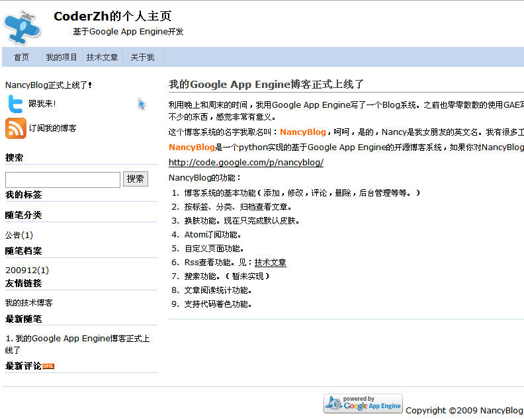Open the code.google.com/p/nancyblog/ URL link
This screenshot has height=420, width=524.
tap(246, 163)
